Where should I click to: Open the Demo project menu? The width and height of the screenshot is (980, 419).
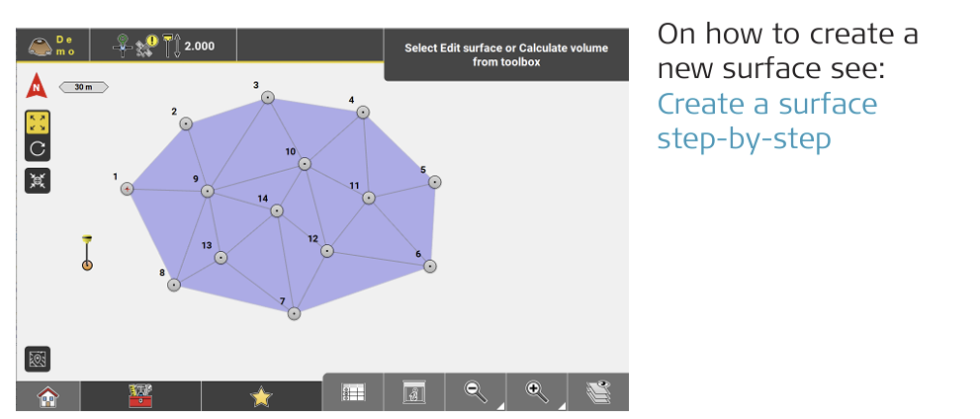click(52, 45)
